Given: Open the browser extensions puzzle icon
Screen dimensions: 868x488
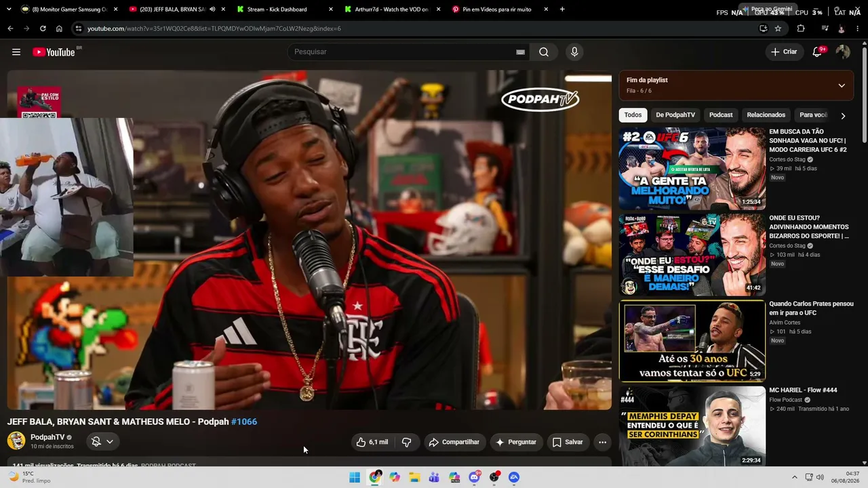Looking at the screenshot, I should (x=801, y=28).
